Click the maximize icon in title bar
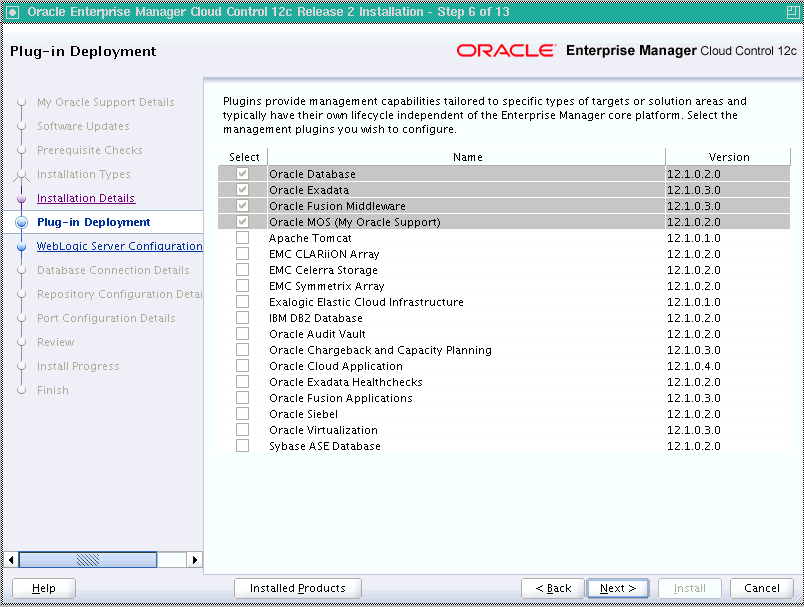 [x=793, y=12]
